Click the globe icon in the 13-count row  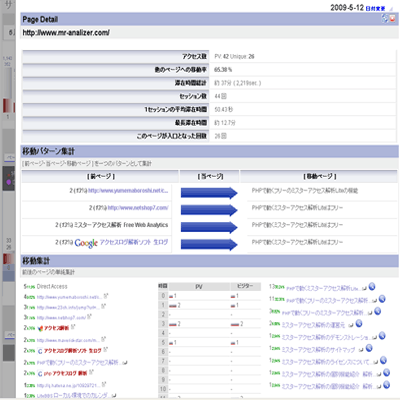point(372,287)
